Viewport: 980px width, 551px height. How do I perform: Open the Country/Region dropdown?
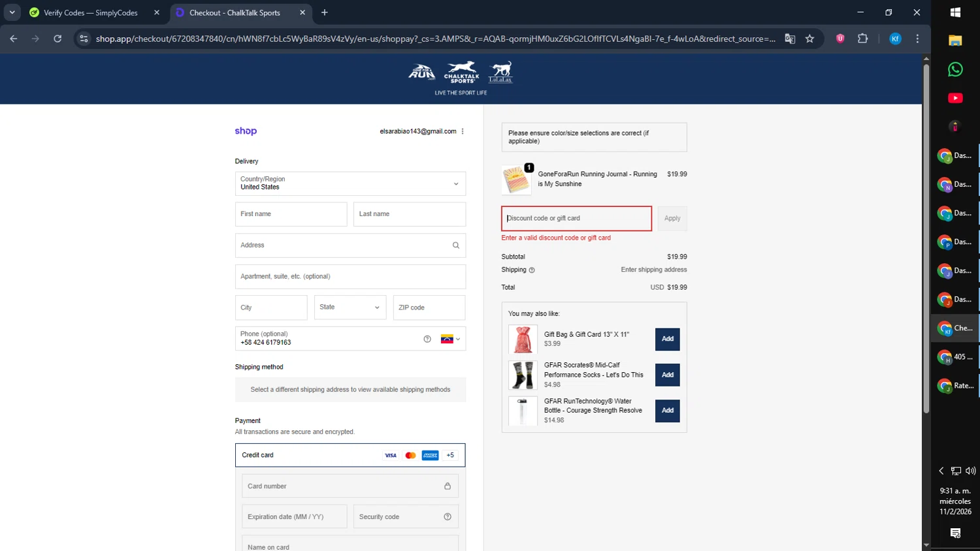pyautogui.click(x=350, y=183)
